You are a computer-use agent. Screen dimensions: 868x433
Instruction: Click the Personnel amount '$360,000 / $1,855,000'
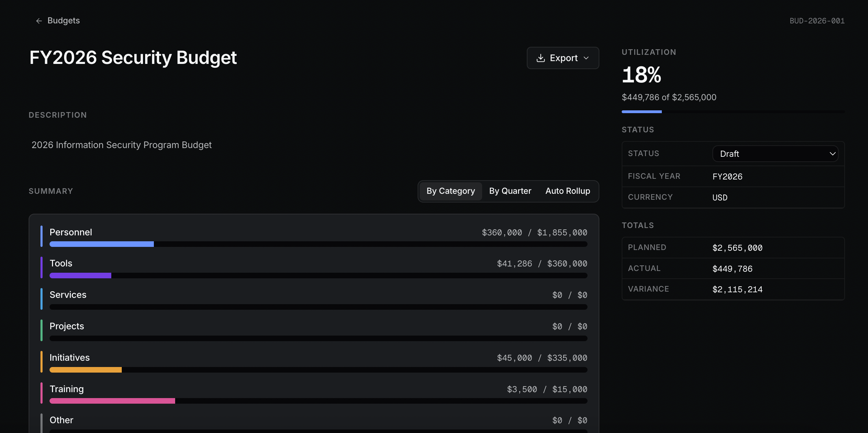534,233
